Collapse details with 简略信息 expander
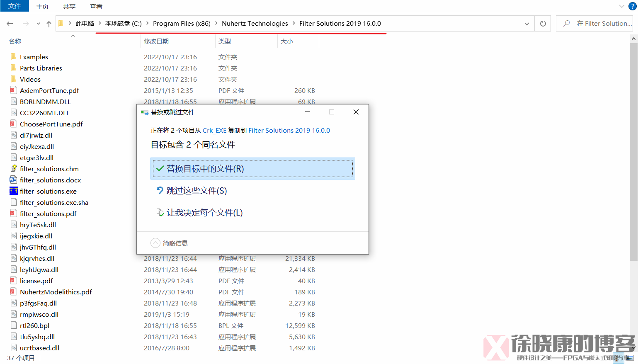The width and height of the screenshot is (638, 364). click(x=169, y=243)
